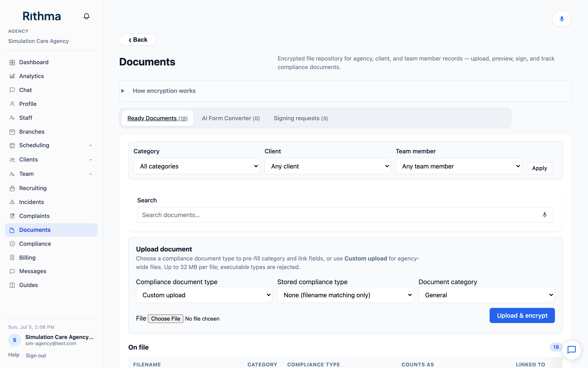The height and width of the screenshot is (368, 588).
Task: Open floating chat bubble widget
Action: [x=571, y=350]
